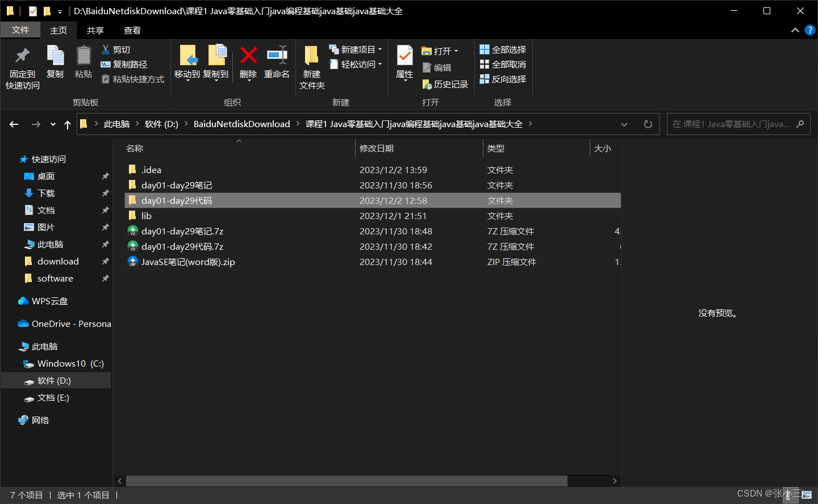Select the lib folder row
The height and width of the screenshot is (504, 818).
(372, 216)
